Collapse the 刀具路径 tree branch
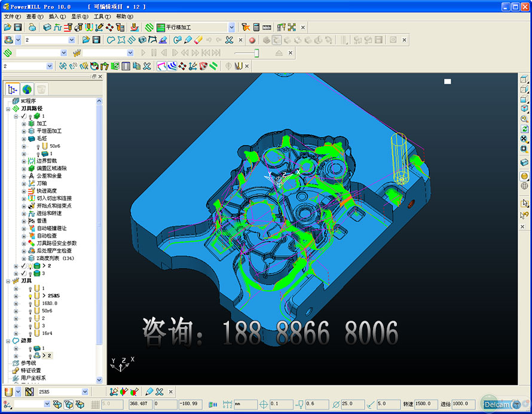This screenshot has width=532, height=414. coord(8,109)
